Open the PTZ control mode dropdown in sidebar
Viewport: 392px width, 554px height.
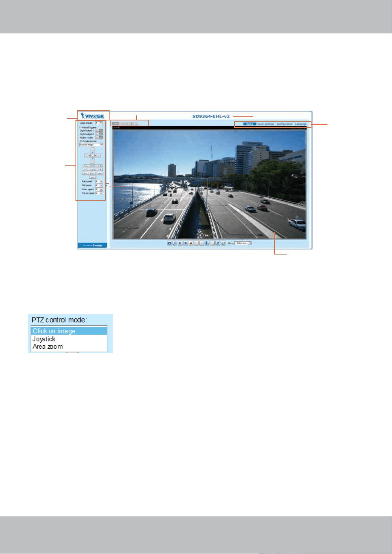pos(91,145)
